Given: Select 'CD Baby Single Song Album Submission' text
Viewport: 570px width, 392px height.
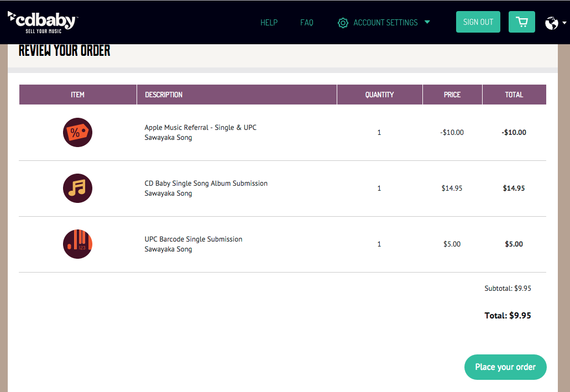Looking at the screenshot, I should click(206, 183).
